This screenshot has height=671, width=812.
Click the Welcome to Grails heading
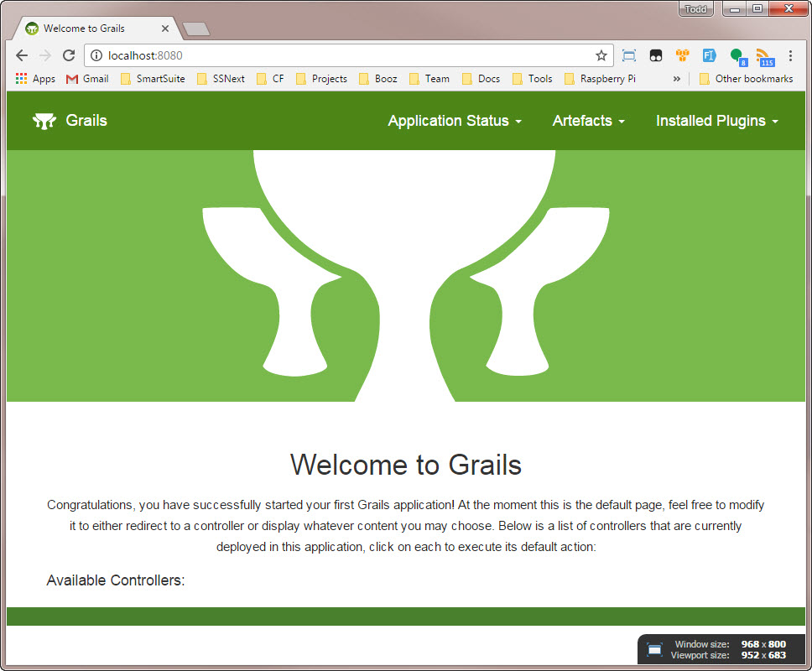pyautogui.click(x=406, y=465)
